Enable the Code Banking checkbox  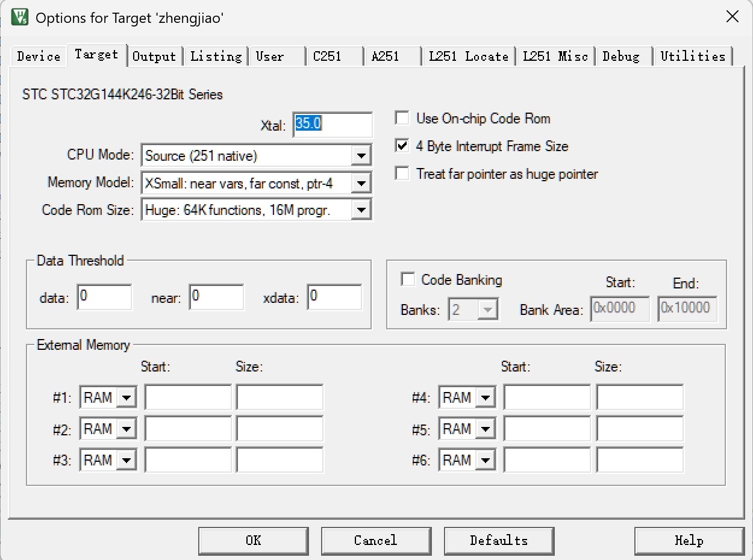click(x=408, y=279)
